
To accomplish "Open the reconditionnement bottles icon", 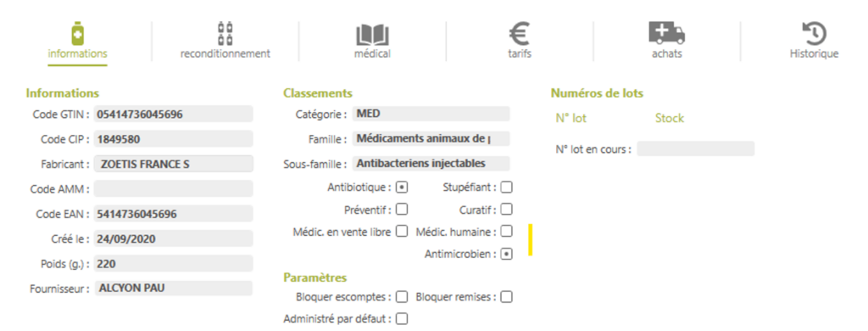I will coord(225,33).
